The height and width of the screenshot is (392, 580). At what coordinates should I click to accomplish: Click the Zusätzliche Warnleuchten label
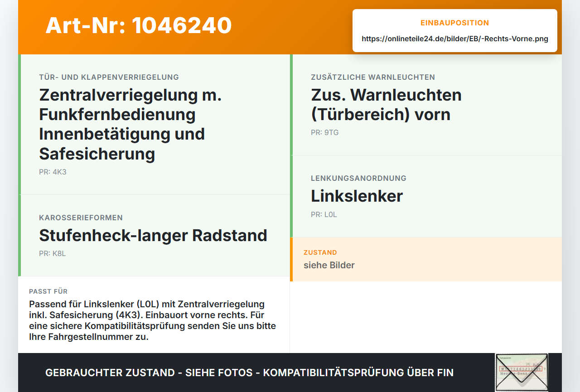[373, 77]
